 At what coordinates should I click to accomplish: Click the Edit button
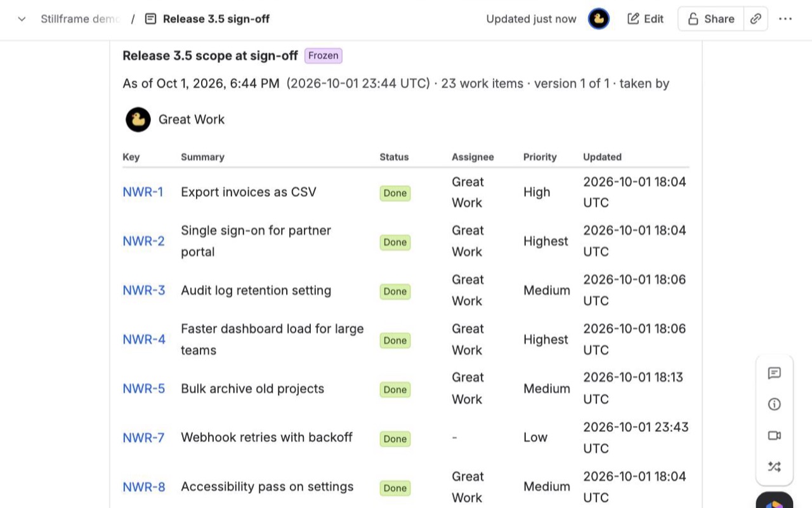[645, 19]
